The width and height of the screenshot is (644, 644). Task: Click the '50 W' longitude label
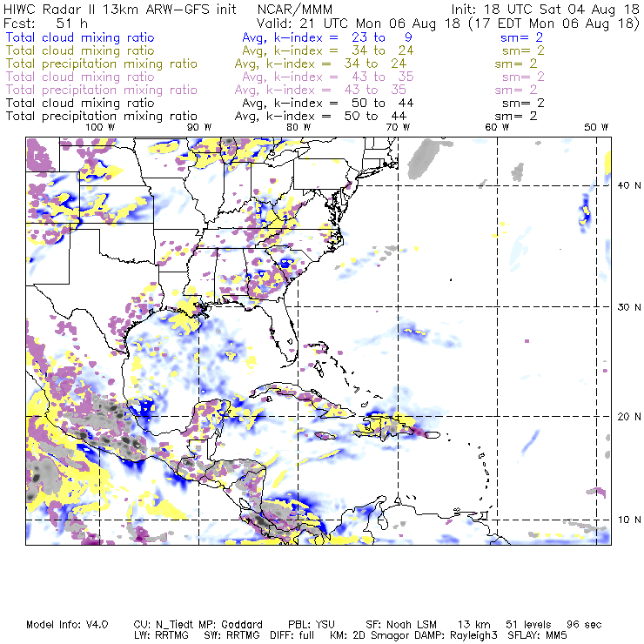tap(596, 127)
